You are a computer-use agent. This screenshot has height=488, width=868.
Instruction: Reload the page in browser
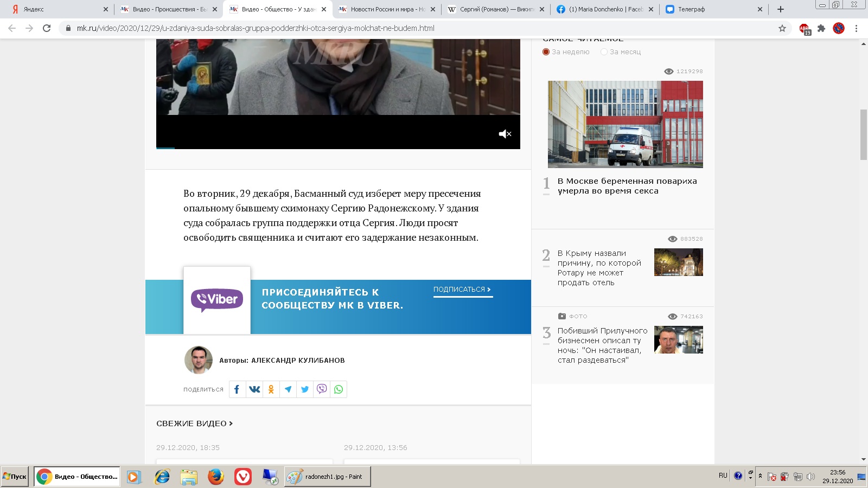[47, 28]
